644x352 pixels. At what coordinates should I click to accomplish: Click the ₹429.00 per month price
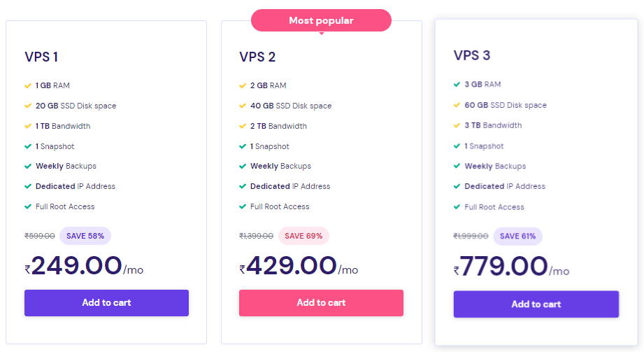[299, 266]
